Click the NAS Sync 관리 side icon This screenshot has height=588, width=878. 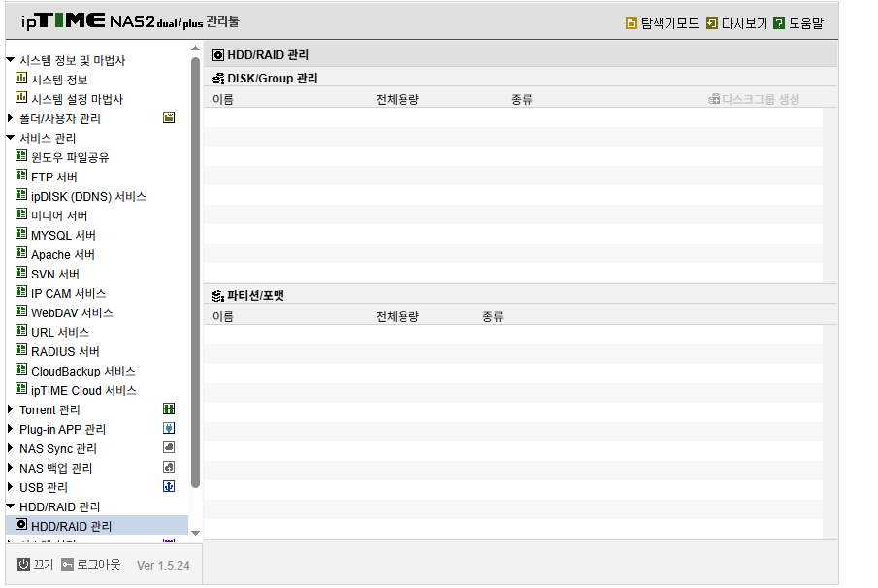click(x=169, y=447)
